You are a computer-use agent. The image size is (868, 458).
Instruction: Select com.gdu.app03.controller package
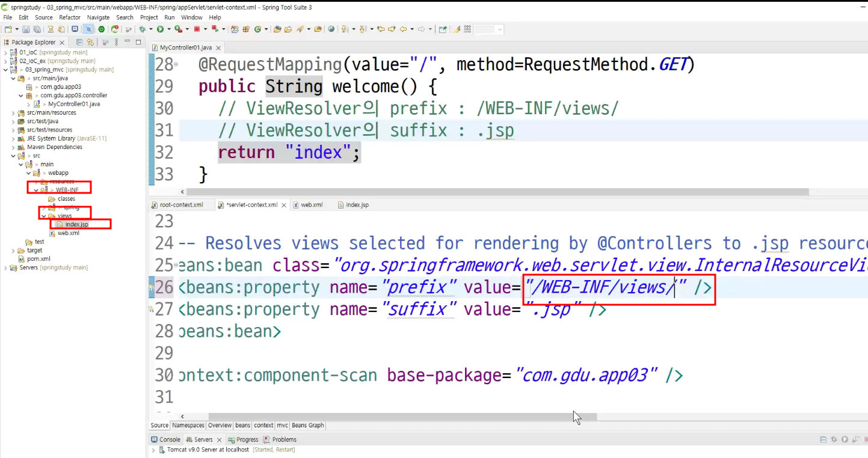[73, 96]
